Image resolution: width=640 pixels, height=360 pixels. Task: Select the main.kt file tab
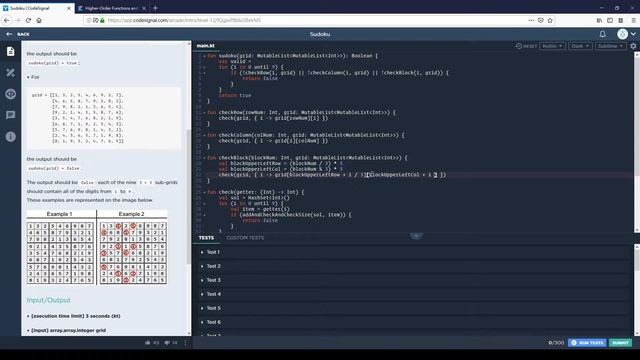[x=205, y=46]
